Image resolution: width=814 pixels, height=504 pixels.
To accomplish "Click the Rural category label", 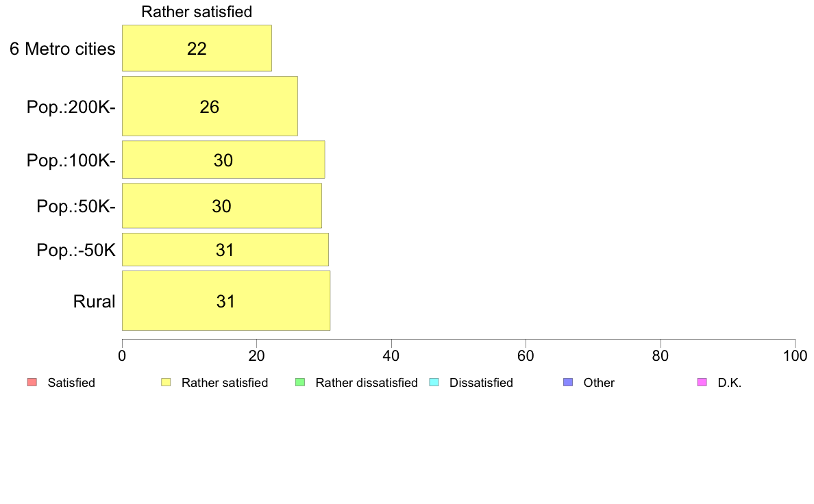I will coord(94,301).
